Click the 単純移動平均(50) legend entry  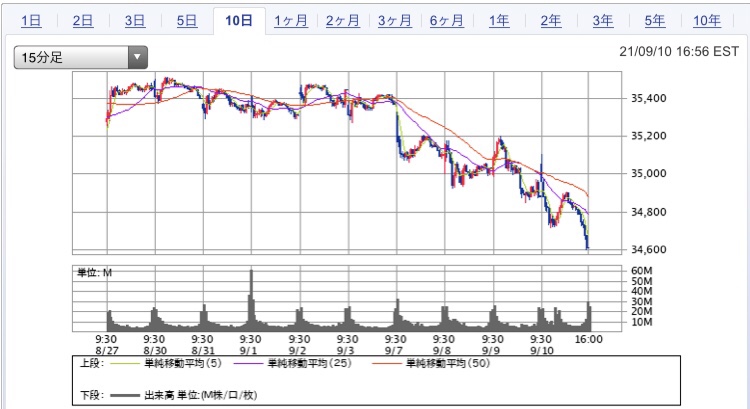pyautogui.click(x=448, y=364)
